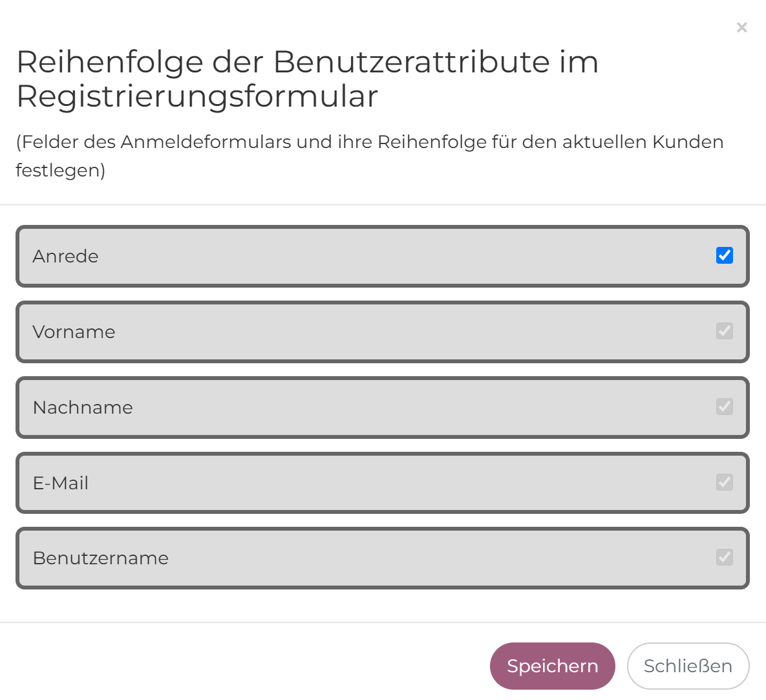Viewport: 766px width, 700px height.
Task: Toggle the Benutzername checkbox
Action: tap(724, 558)
